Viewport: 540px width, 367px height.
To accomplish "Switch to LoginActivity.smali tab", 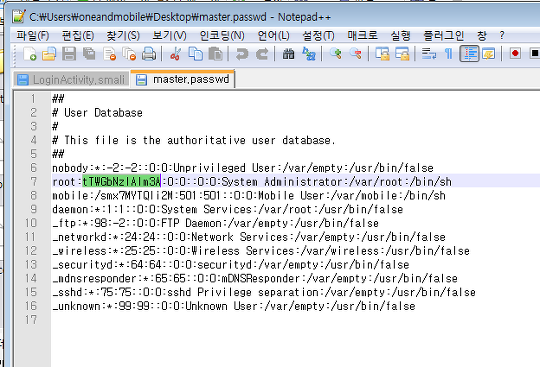I will coord(71,80).
